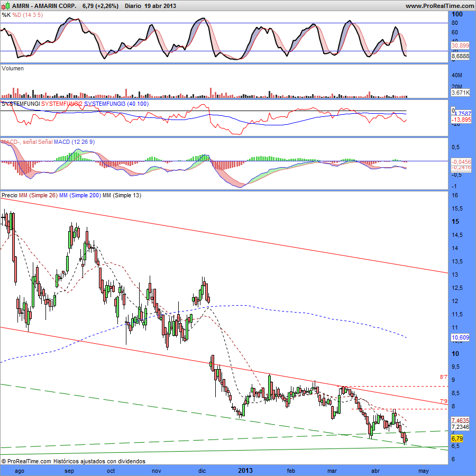Click the feb month label on time axis
The width and height of the screenshot is (476, 476).
[291, 471]
